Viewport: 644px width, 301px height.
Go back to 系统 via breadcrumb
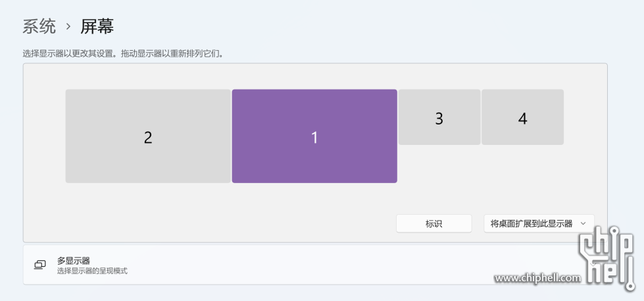(x=39, y=26)
